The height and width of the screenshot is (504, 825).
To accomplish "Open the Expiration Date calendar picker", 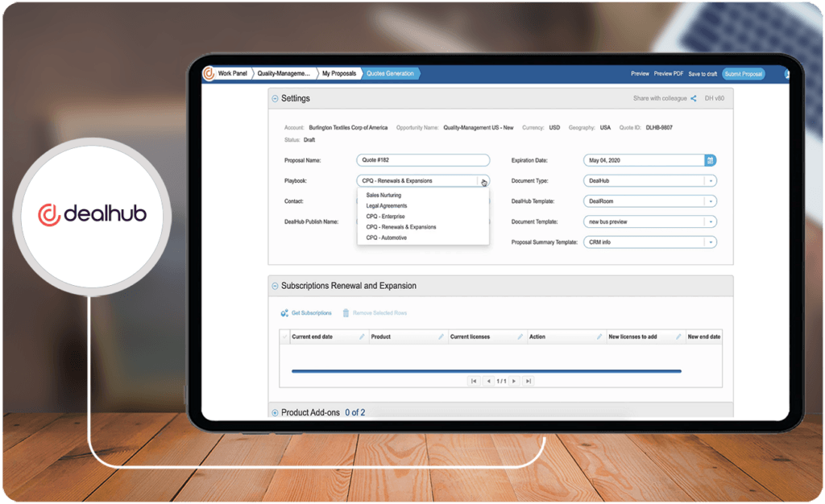I will 711,160.
